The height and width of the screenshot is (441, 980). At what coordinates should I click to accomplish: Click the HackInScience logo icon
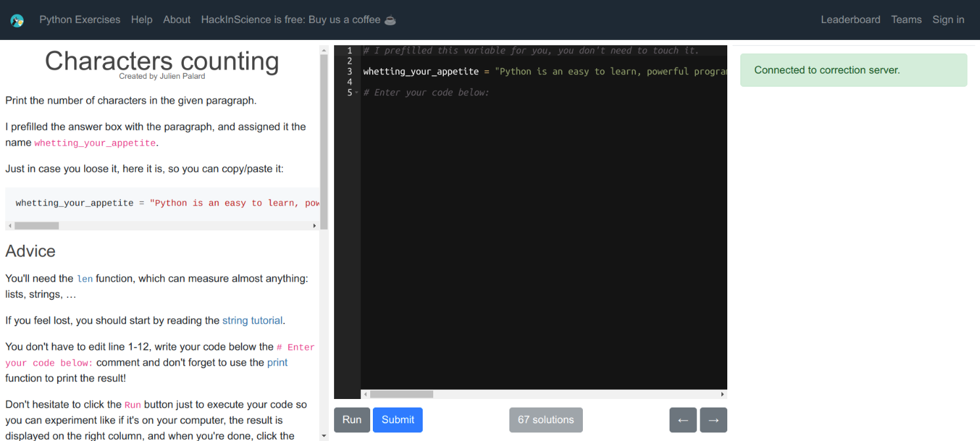(17, 20)
